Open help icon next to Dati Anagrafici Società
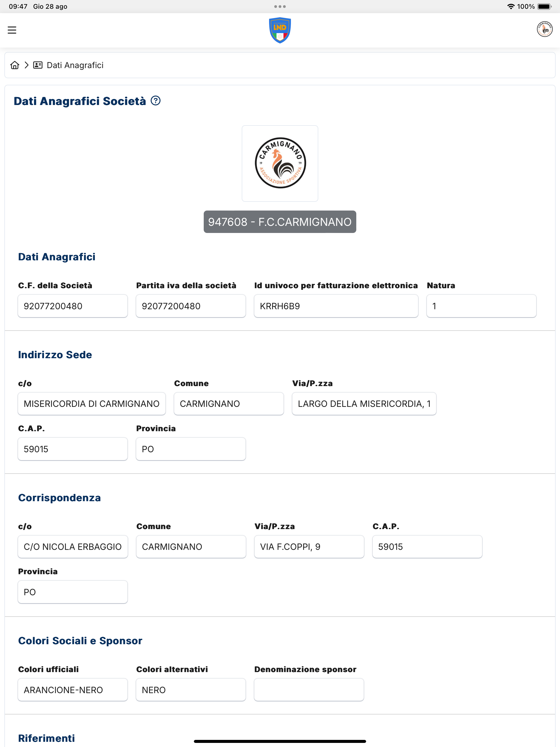560x747 pixels. pos(155,101)
